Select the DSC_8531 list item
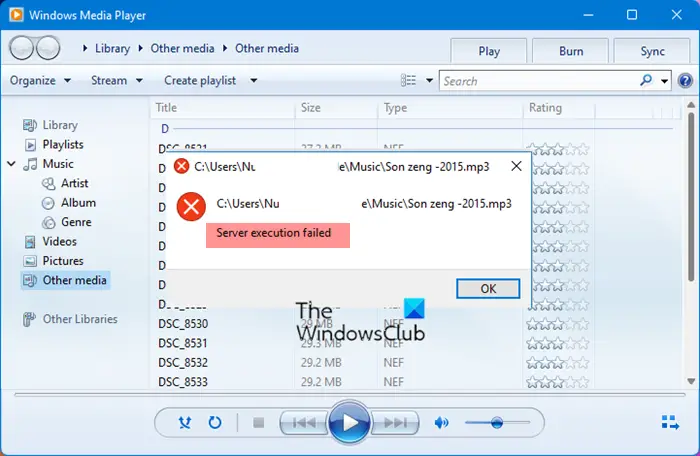This screenshot has height=456, width=700. point(183,343)
